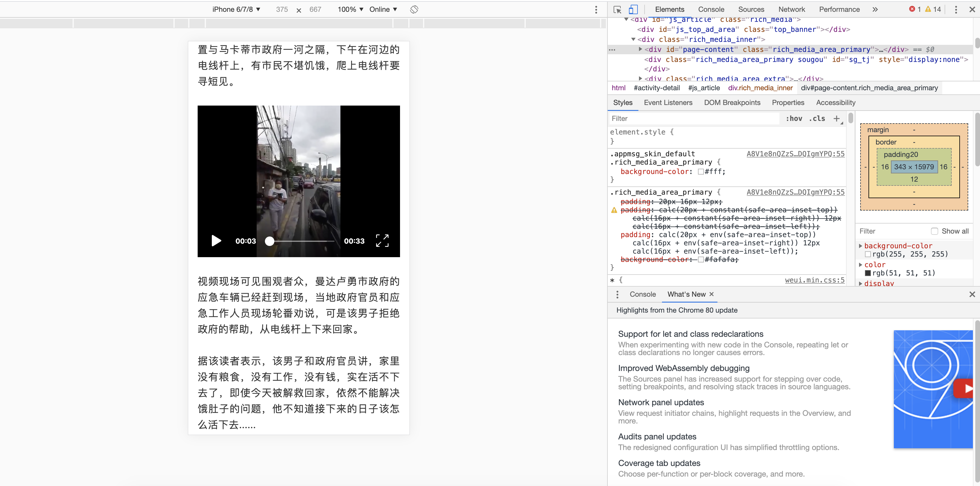Toggle the device toolbar icon

633,9
